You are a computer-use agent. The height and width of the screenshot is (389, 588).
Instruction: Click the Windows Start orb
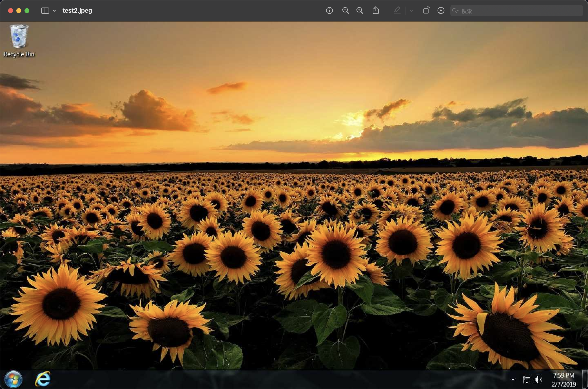pyautogui.click(x=13, y=379)
